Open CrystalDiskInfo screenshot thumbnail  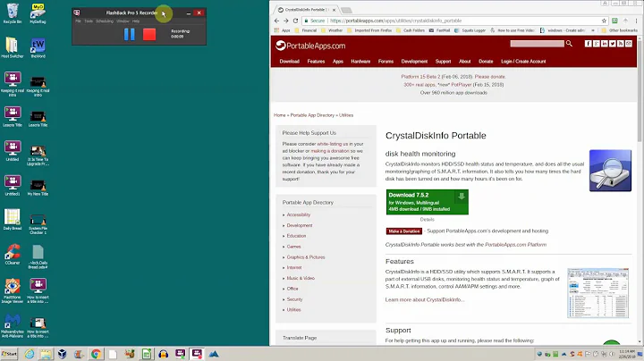[x=598, y=293]
